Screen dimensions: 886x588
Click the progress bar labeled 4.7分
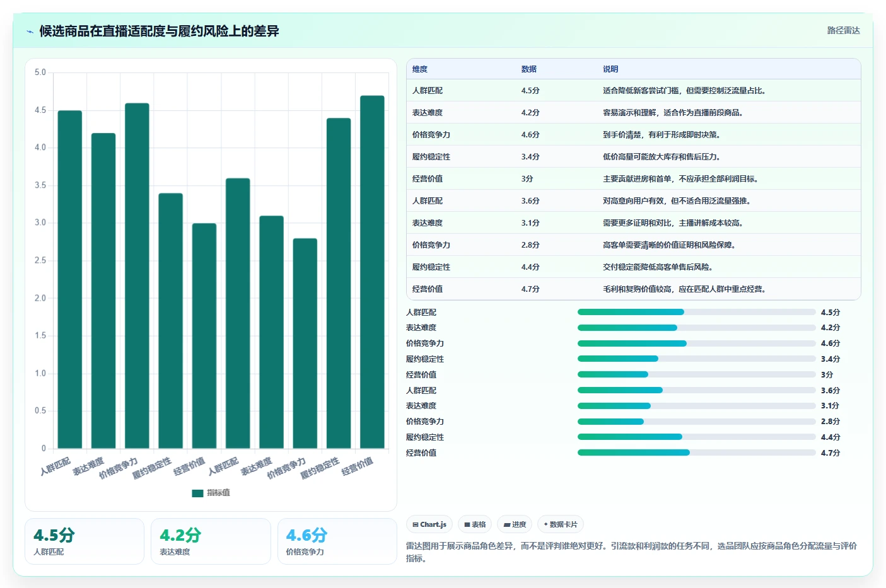(697, 453)
